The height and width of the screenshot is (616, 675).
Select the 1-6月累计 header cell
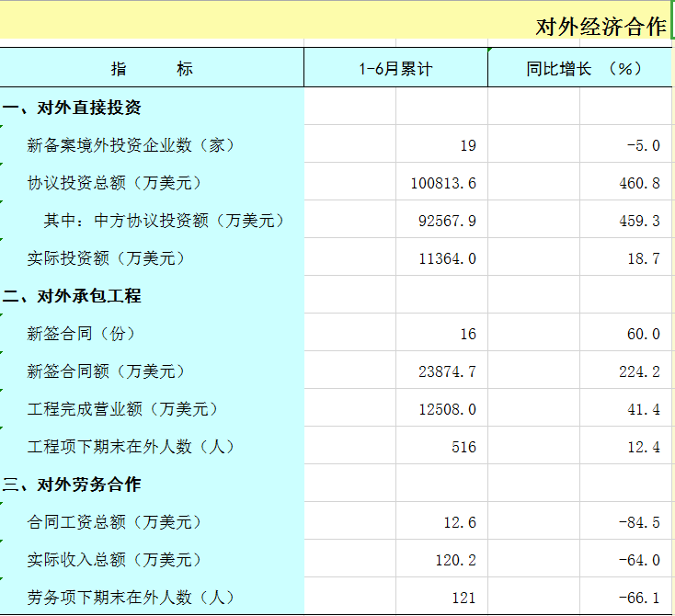pyautogui.click(x=395, y=69)
